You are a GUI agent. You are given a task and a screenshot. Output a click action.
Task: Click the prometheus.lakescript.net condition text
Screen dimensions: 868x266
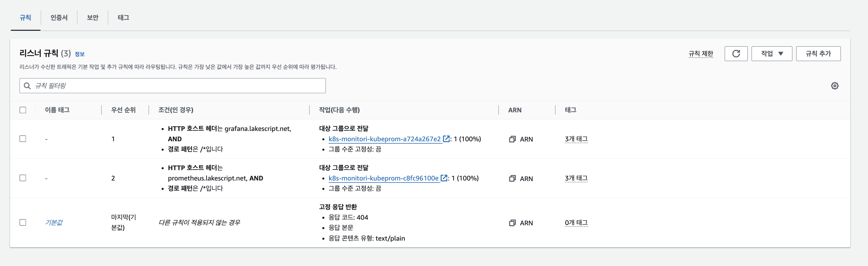[x=208, y=178]
